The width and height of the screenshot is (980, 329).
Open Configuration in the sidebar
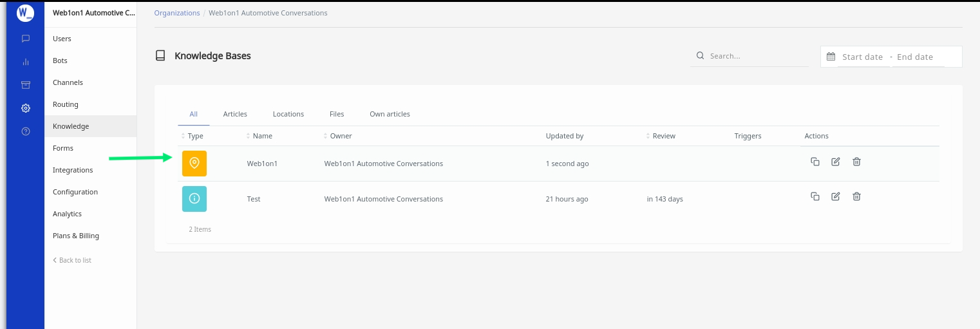coord(91,192)
